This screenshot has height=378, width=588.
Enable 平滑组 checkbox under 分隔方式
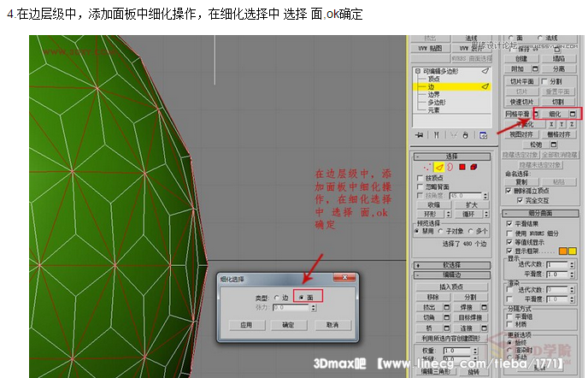tap(509, 316)
